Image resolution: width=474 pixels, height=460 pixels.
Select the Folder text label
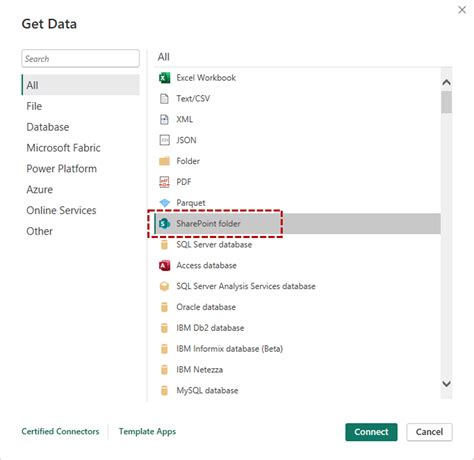pos(188,161)
